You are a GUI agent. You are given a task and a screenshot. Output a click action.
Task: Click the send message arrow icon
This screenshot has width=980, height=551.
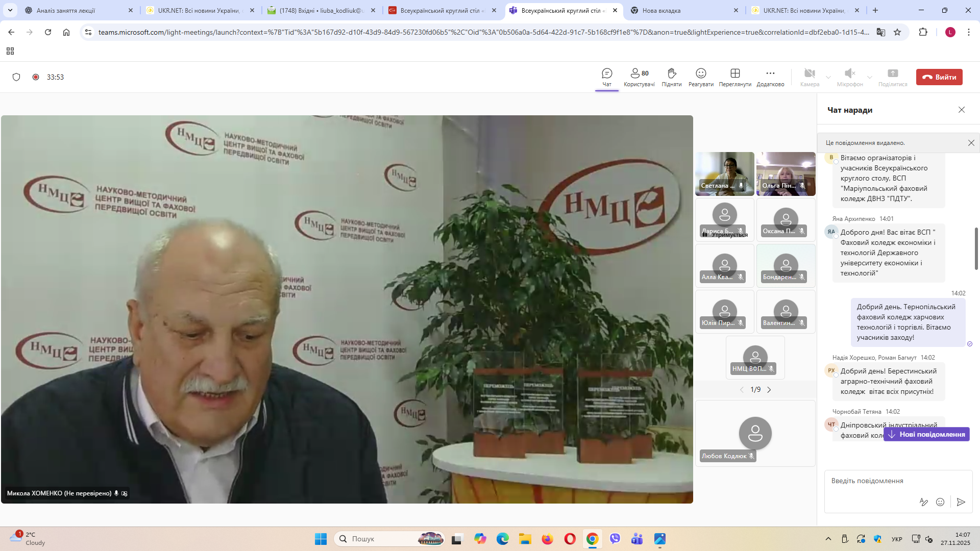[961, 502]
